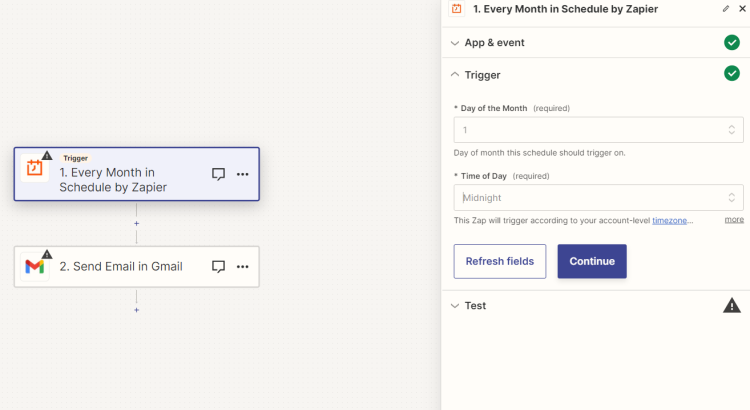This screenshot has height=410, width=750.
Task: Click the Test section warning icon
Action: click(x=732, y=305)
